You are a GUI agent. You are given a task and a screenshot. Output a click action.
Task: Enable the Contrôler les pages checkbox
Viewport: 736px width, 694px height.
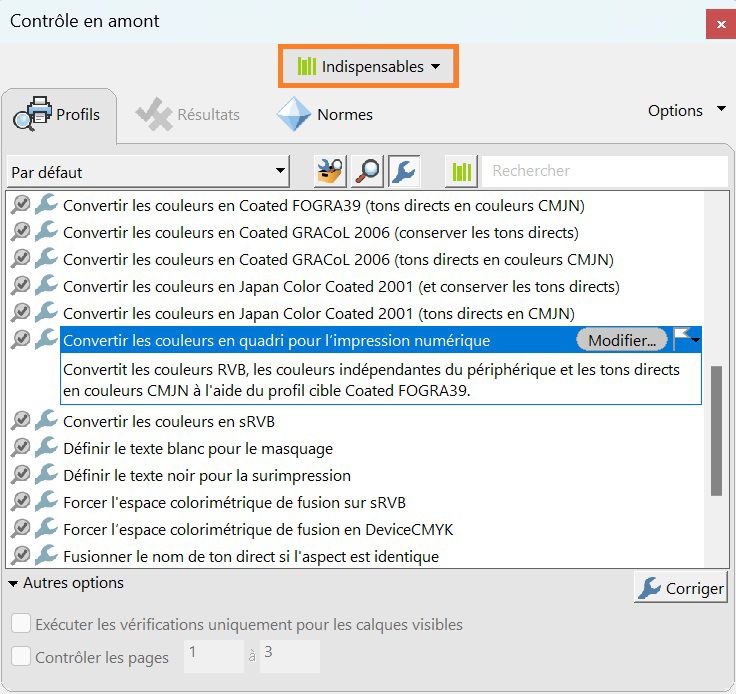[21, 656]
